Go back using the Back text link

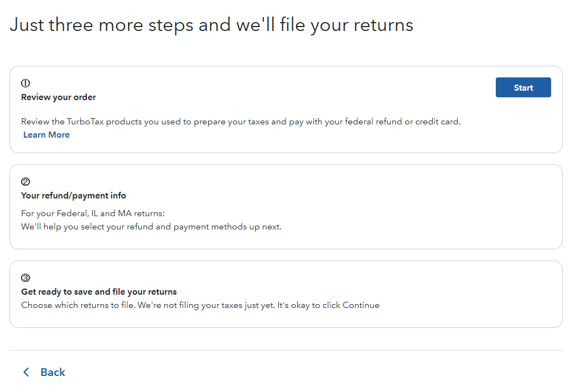point(53,372)
